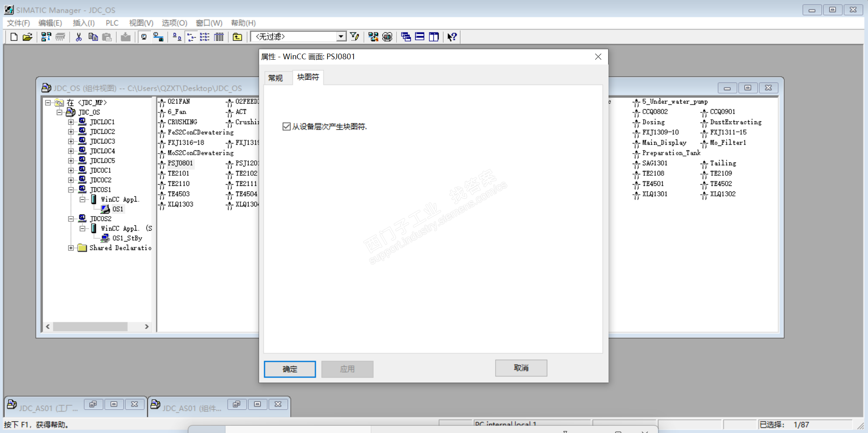Click the New project toolbar icon

tap(14, 37)
